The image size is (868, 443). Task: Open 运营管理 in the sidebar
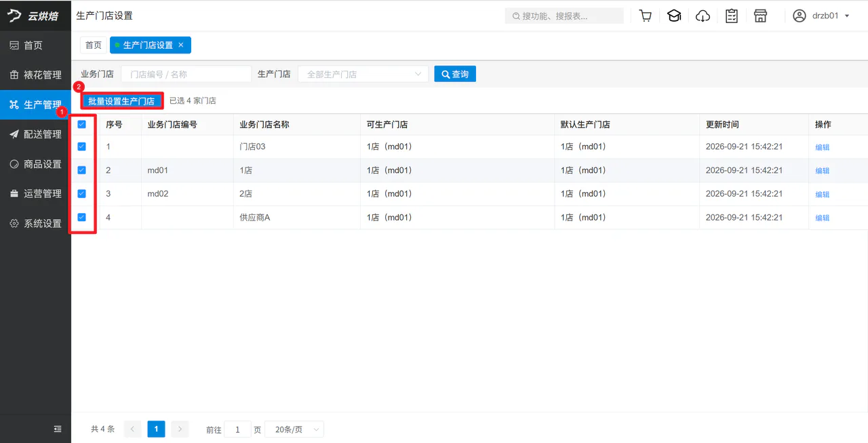(35, 193)
